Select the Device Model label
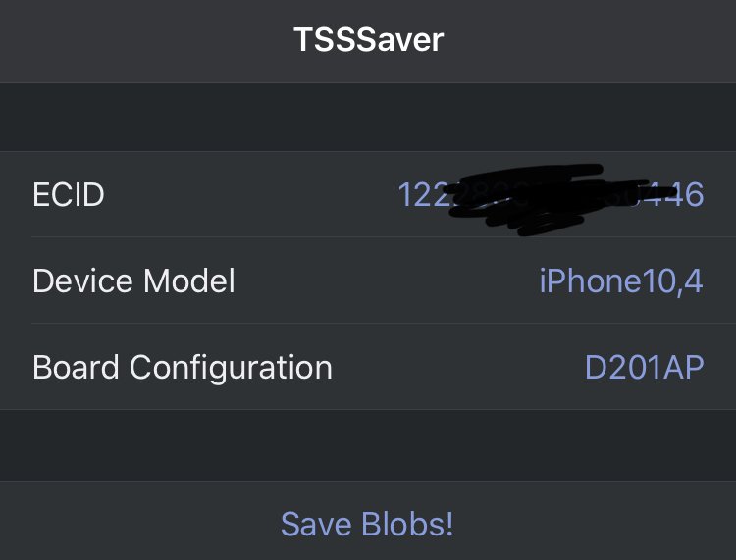 pos(133,281)
